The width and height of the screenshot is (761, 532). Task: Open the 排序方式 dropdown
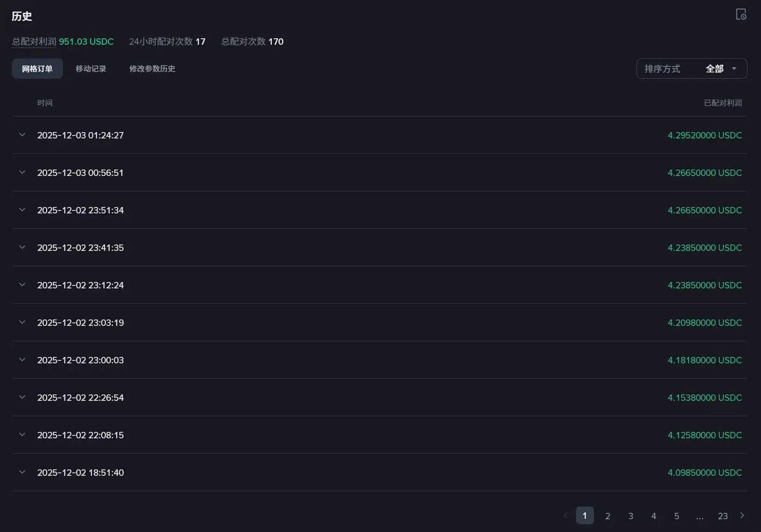(691, 69)
